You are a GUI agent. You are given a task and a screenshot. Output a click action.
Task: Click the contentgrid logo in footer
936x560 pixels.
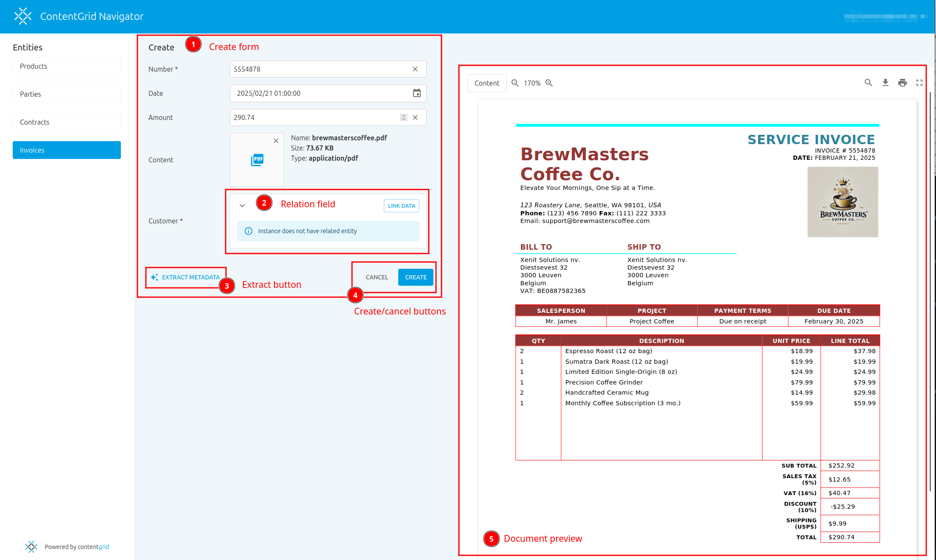point(31,547)
